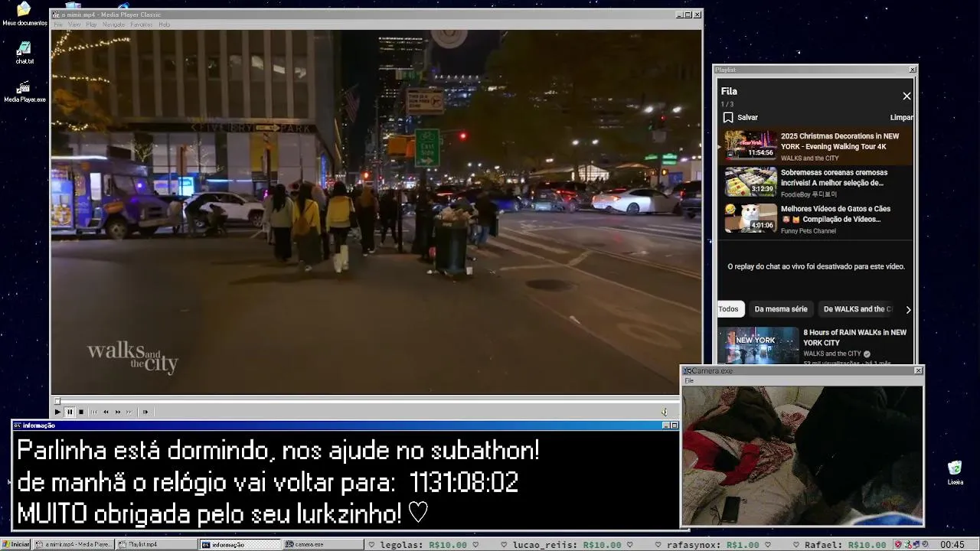This screenshot has height=551, width=980.
Task: Maximize the Media Player Classic window
Action: click(x=688, y=15)
